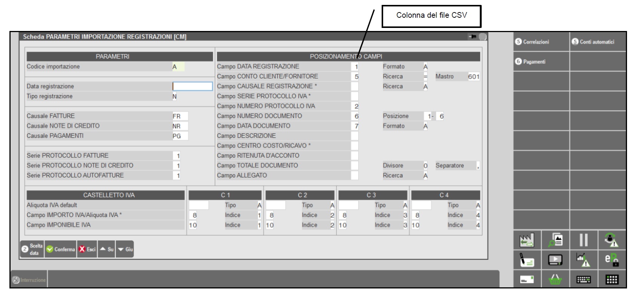Image resolution: width=644 pixels, height=296 pixels.
Task: Click the Data registrazione input field
Action: click(193, 86)
